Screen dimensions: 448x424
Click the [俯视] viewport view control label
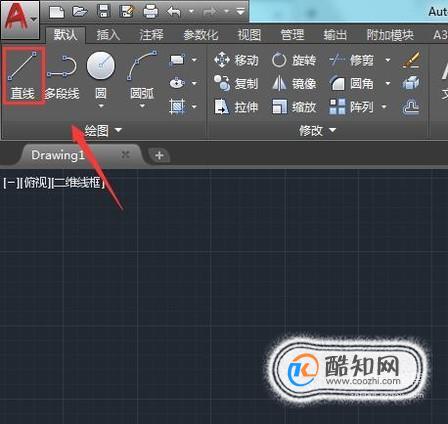tap(36, 182)
